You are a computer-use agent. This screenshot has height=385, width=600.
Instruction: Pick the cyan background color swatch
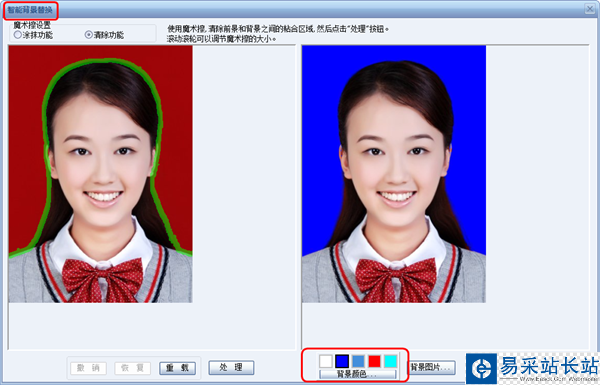click(391, 361)
